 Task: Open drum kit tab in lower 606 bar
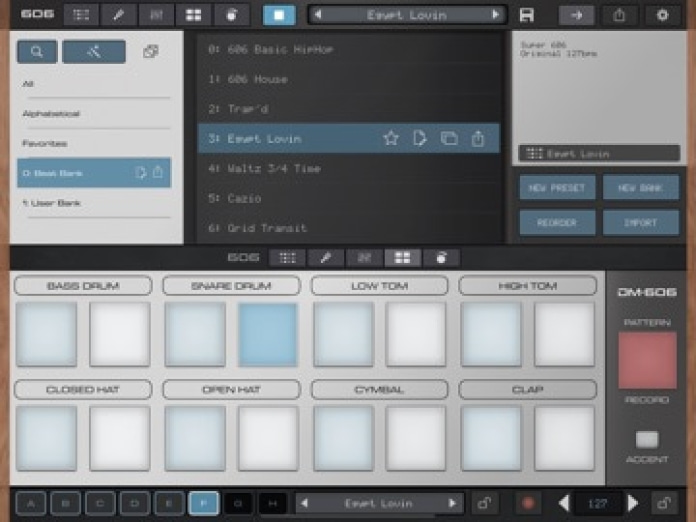[441, 257]
